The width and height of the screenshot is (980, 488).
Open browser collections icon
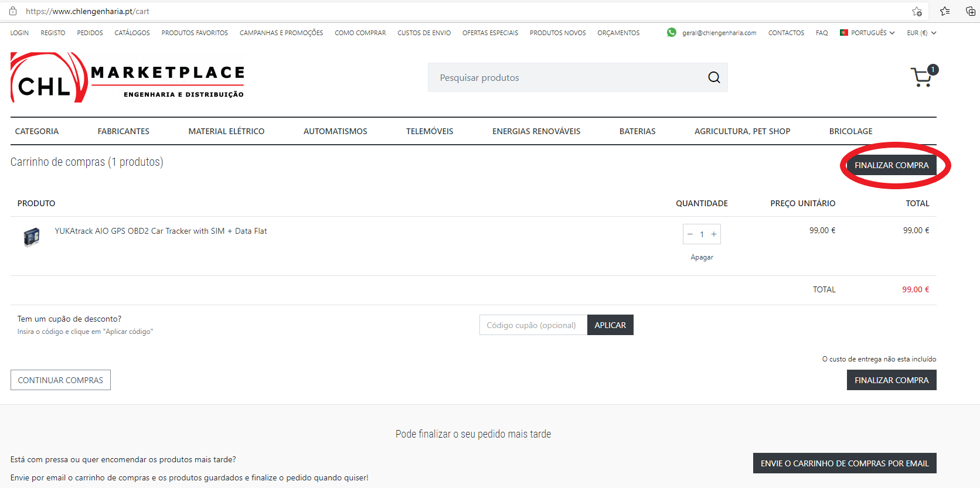click(971, 11)
